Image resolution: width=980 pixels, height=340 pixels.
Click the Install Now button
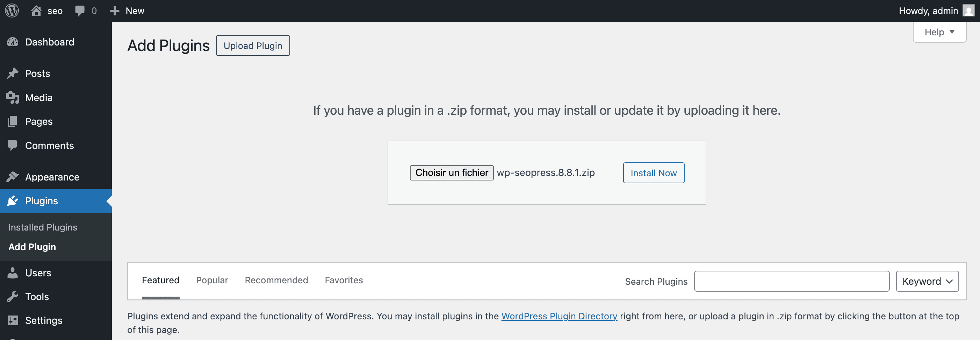653,173
